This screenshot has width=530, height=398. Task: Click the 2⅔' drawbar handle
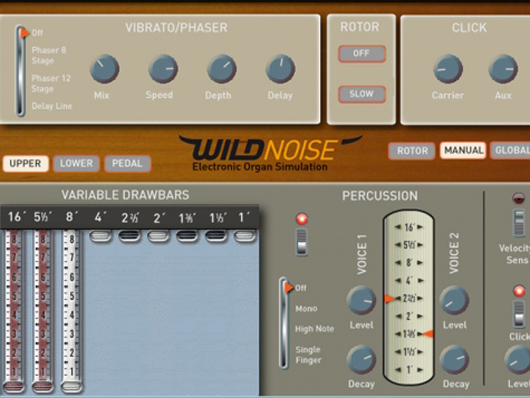[129, 236]
